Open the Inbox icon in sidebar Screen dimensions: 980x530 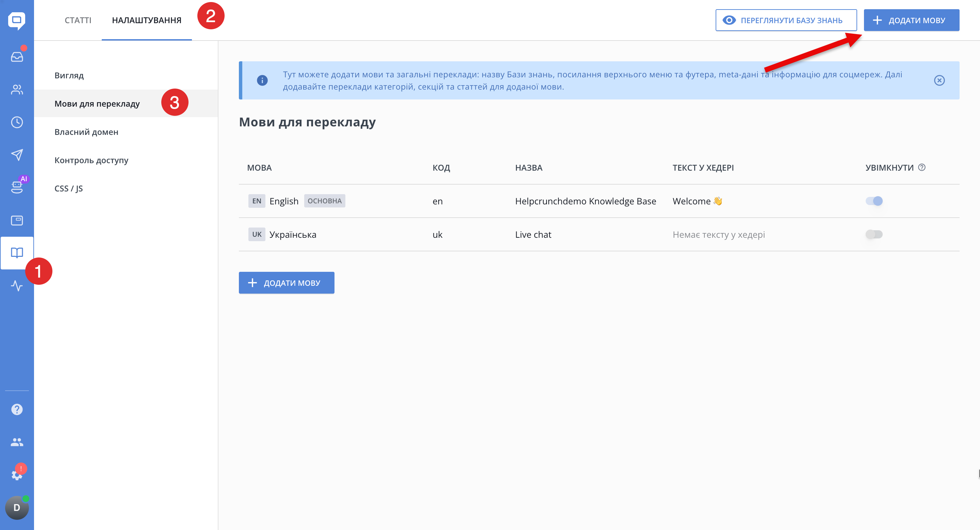click(17, 57)
